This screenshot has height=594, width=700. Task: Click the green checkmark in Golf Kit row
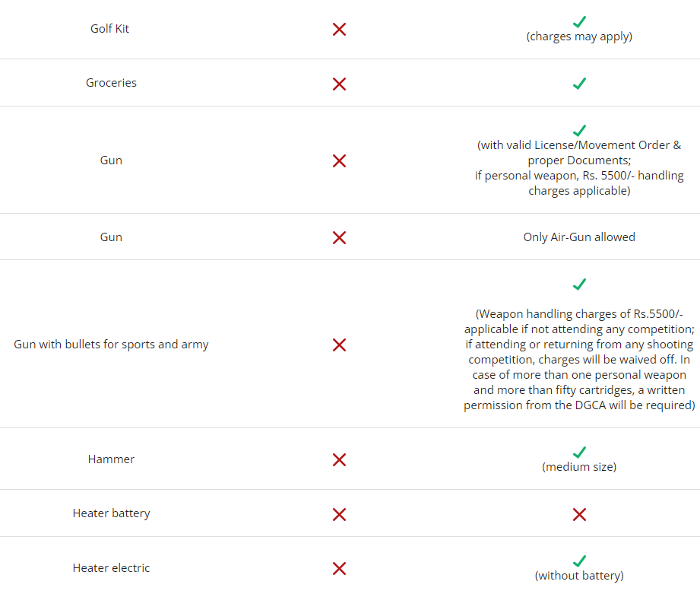(x=579, y=21)
